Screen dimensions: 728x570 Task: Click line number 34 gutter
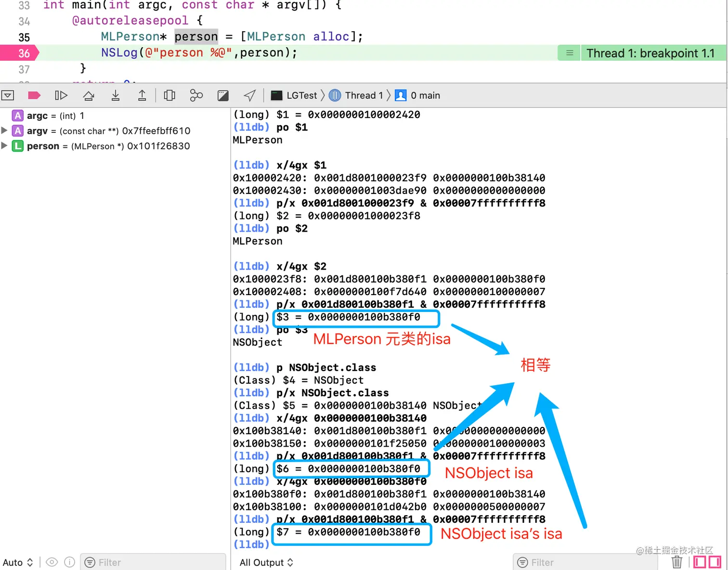click(x=24, y=21)
